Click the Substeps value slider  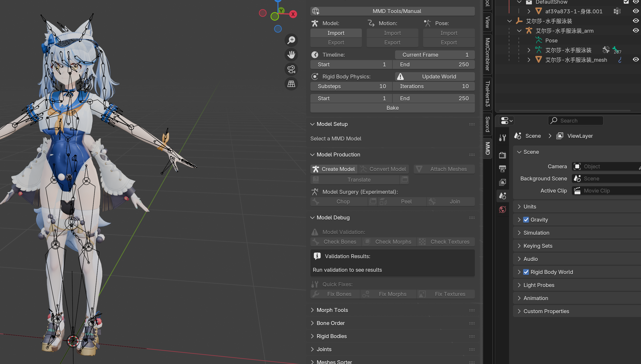pyautogui.click(x=351, y=86)
